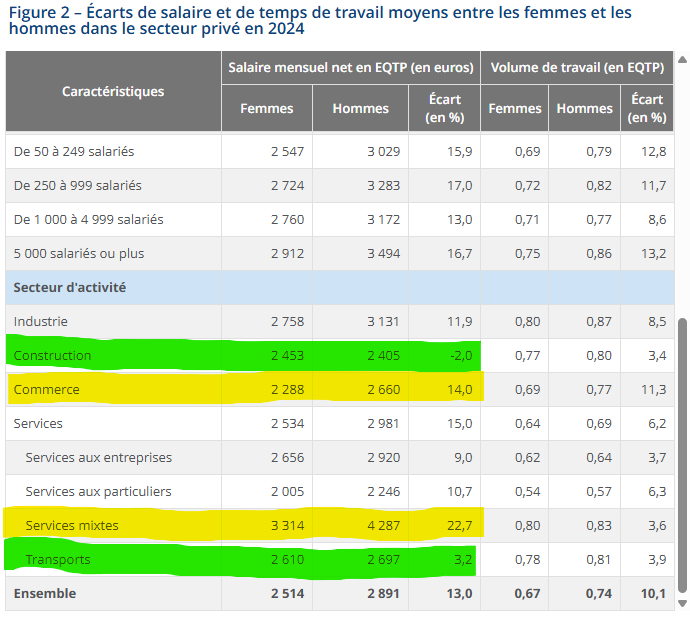This screenshot has width=690, height=618.
Task: Select the "Services mixtes" row label
Action: 71,525
